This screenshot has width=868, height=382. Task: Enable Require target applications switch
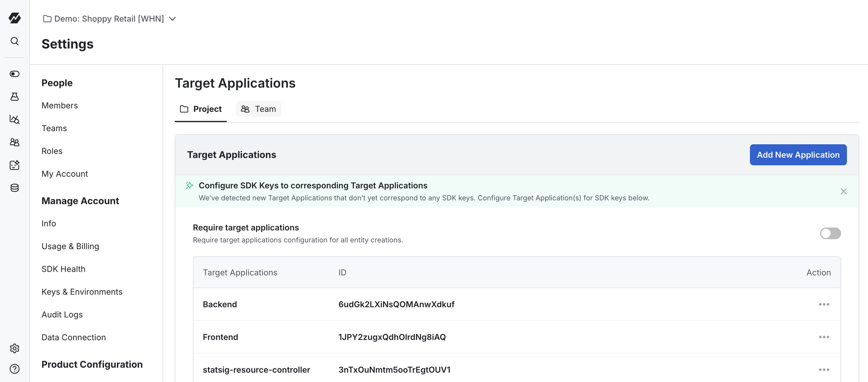(830, 233)
